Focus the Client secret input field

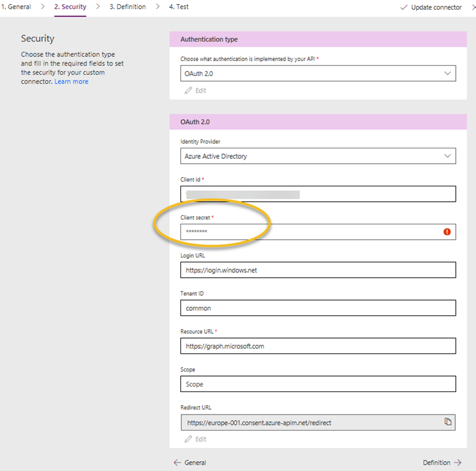pyautogui.click(x=318, y=232)
